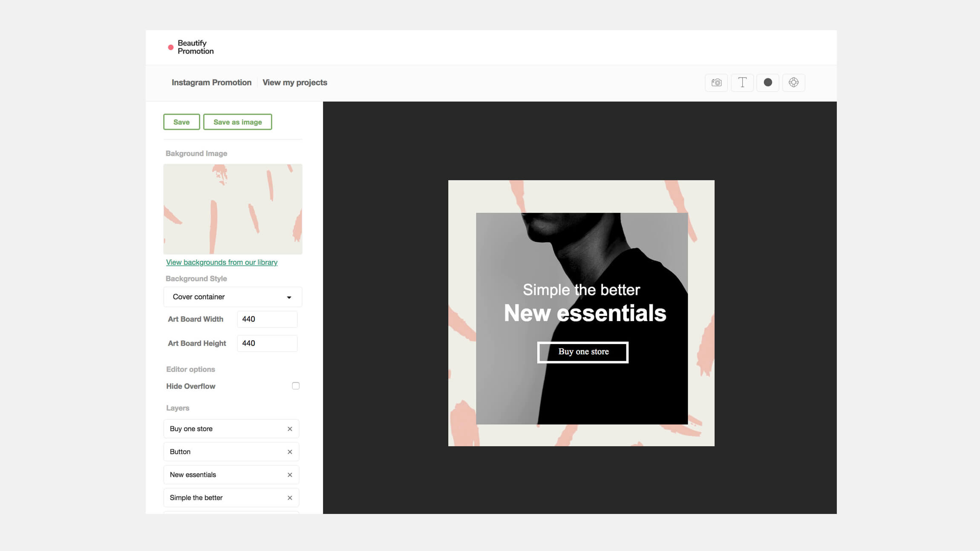This screenshot has width=980, height=551.
Task: Click the background image thumbnail preview
Action: 233,209
